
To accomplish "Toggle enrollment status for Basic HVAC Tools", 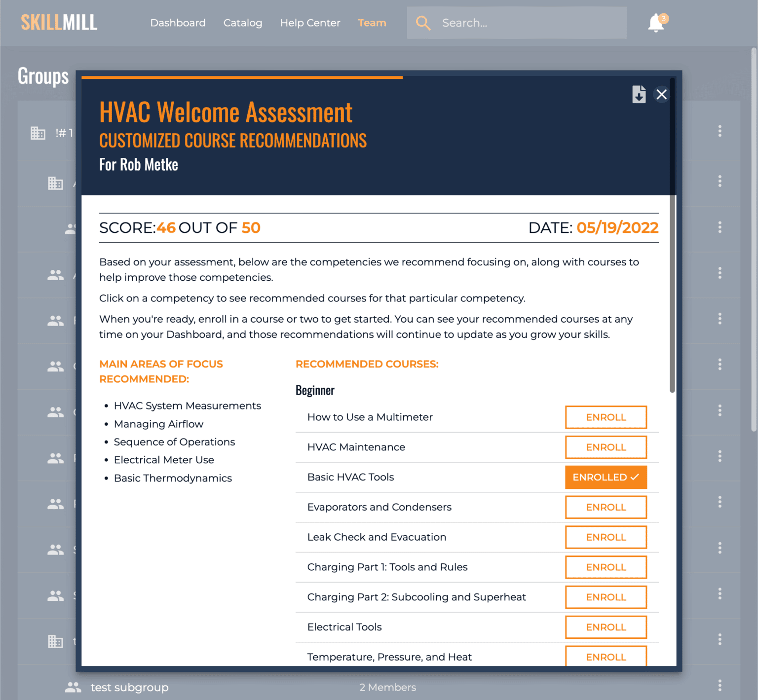I will point(606,477).
